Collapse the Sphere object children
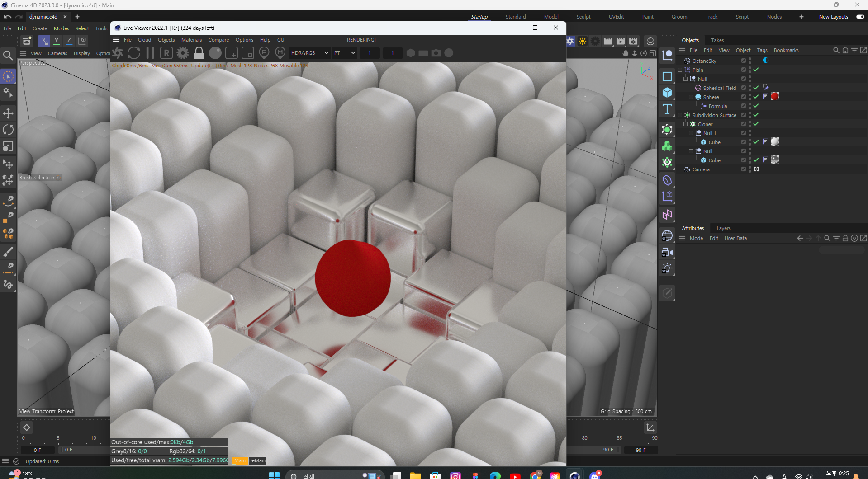Viewport: 868px width, 479px height. point(691,97)
